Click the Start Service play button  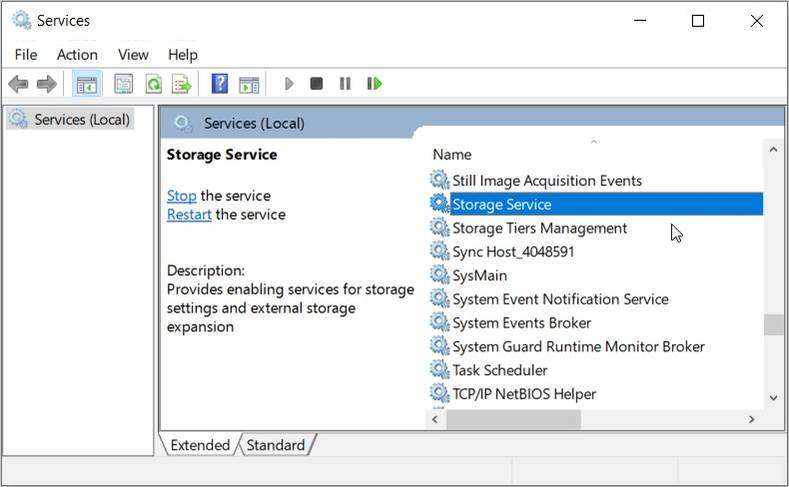pyautogui.click(x=289, y=84)
